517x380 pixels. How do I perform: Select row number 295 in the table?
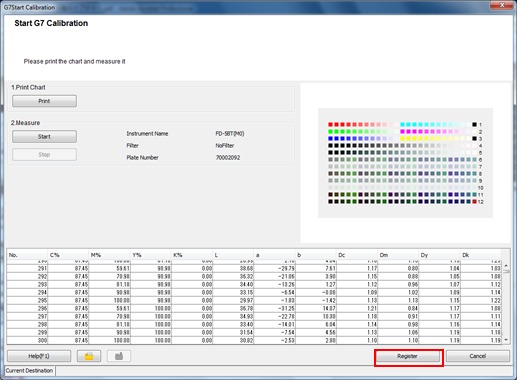tap(254, 300)
